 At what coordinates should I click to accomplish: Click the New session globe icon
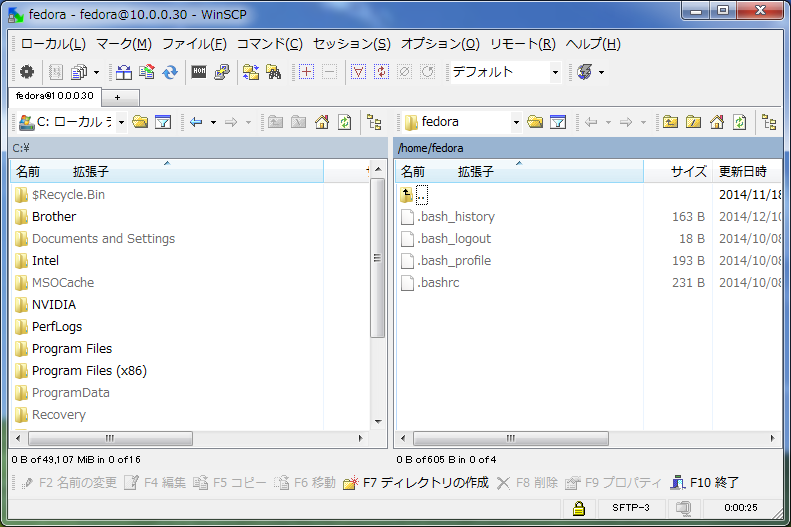tap(585, 72)
